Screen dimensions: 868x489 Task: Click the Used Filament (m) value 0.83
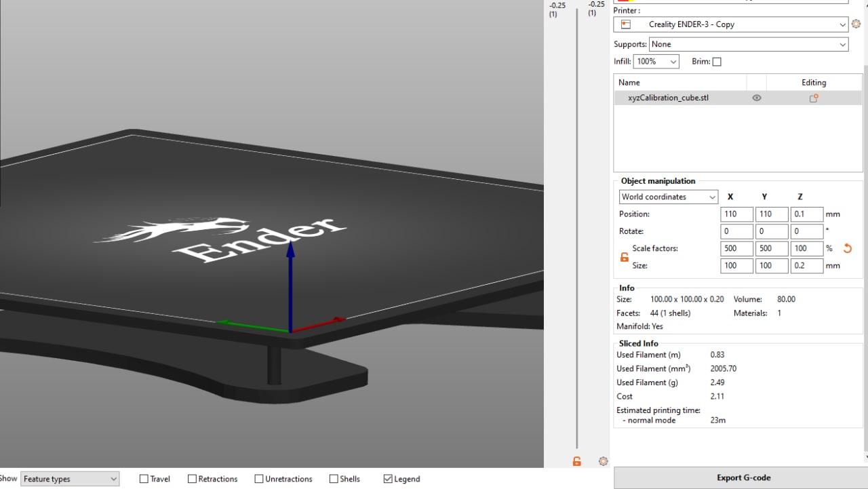[718, 355]
